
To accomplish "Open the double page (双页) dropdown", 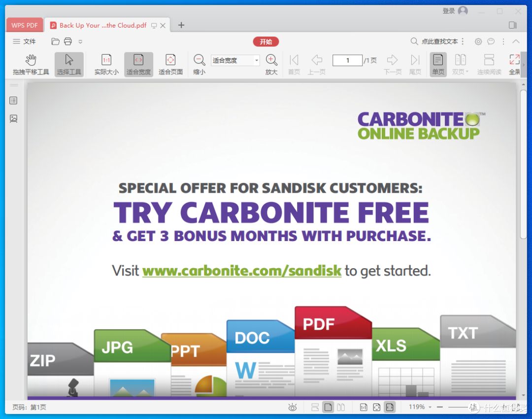I will [x=460, y=65].
